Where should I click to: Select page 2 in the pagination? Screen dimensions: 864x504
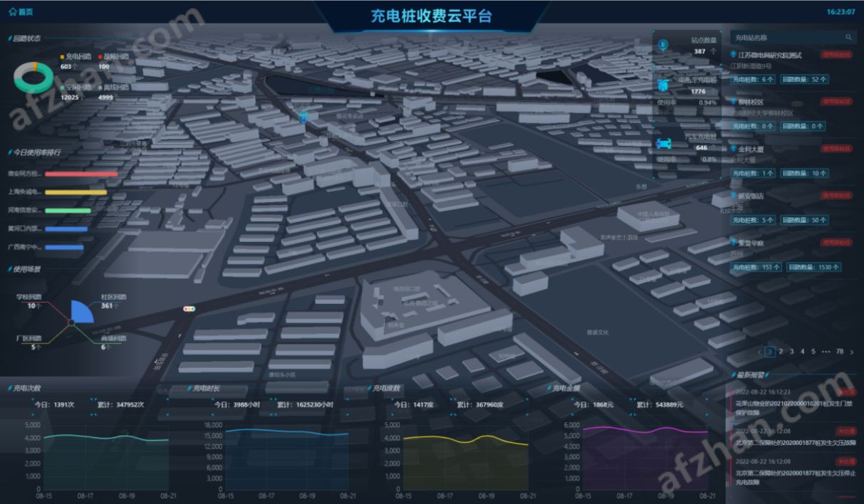[781, 352]
